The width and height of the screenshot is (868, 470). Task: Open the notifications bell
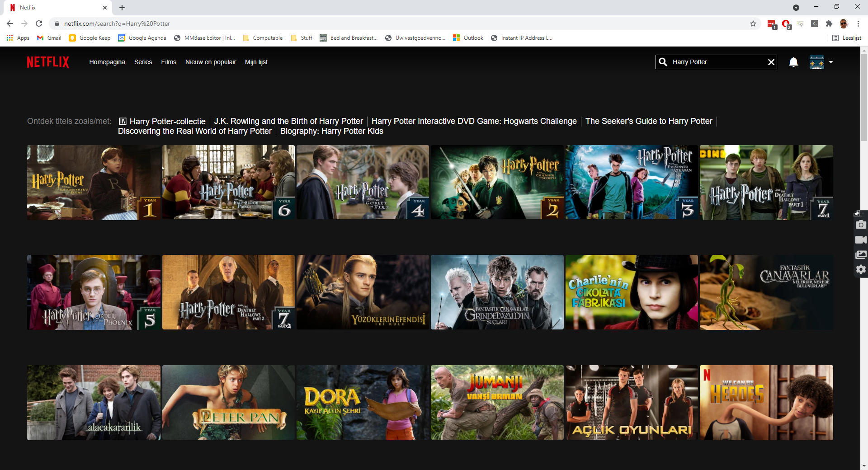pyautogui.click(x=793, y=62)
